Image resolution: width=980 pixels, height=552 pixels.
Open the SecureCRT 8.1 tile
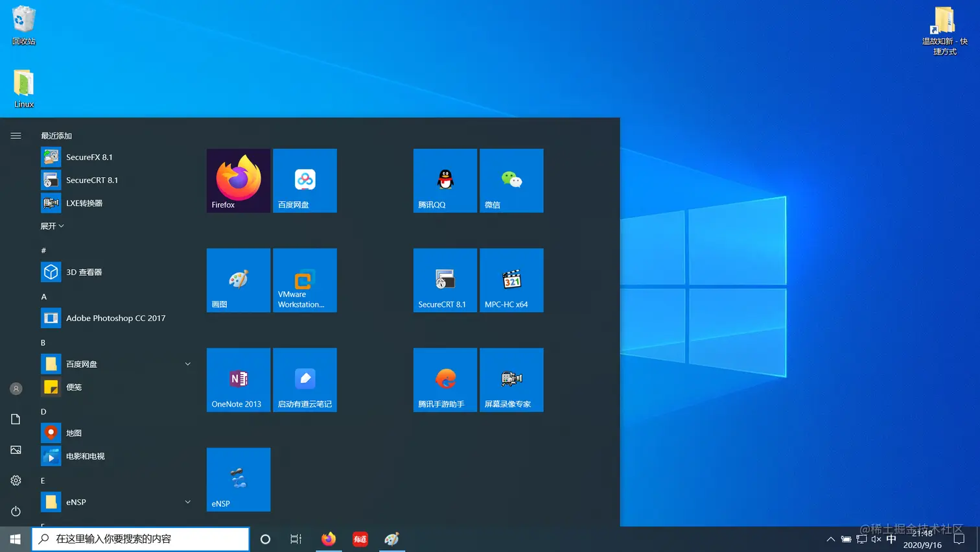pos(445,280)
